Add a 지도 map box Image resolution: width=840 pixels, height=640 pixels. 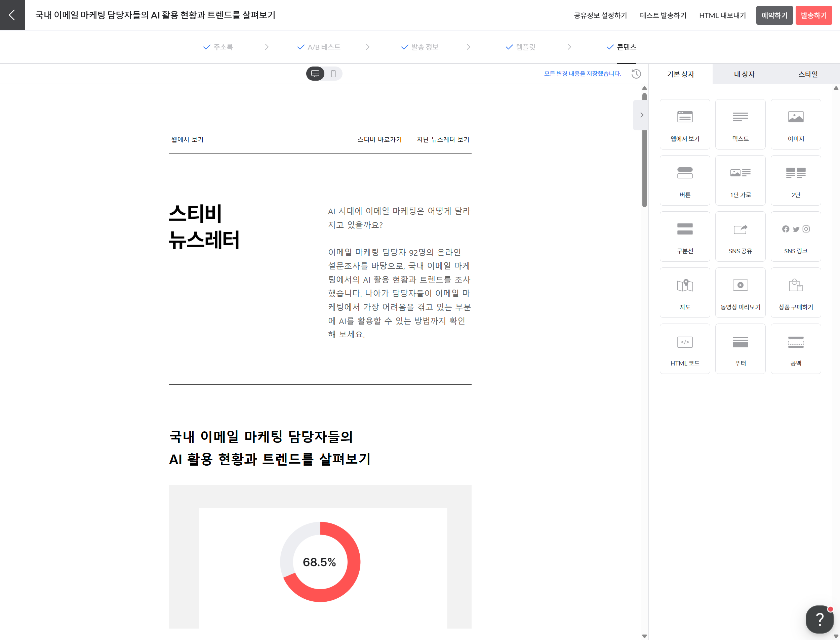(x=684, y=293)
